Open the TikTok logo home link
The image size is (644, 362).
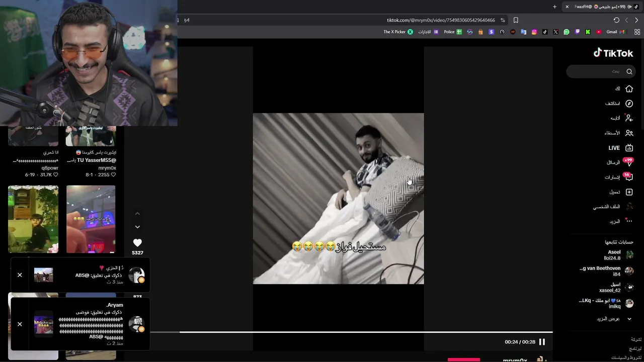coord(613,53)
